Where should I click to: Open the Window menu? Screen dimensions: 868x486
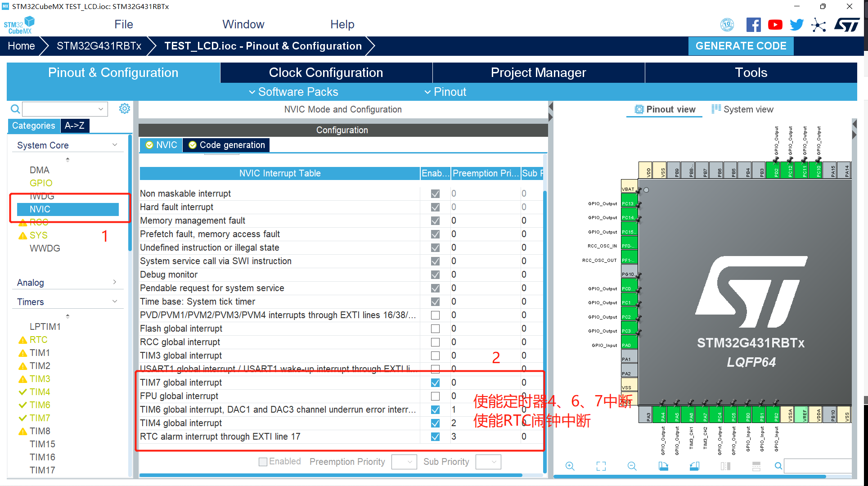click(243, 24)
